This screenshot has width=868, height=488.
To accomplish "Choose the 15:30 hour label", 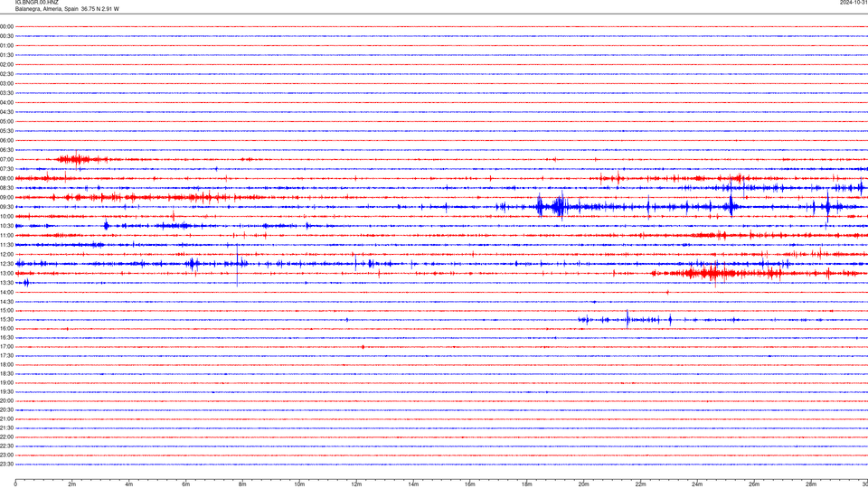I will 6,320.
